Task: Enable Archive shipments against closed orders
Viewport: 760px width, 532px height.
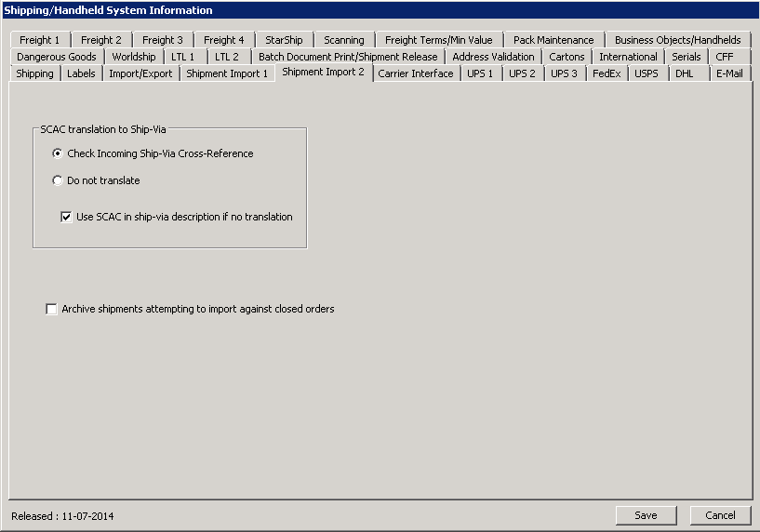Action: [x=52, y=309]
